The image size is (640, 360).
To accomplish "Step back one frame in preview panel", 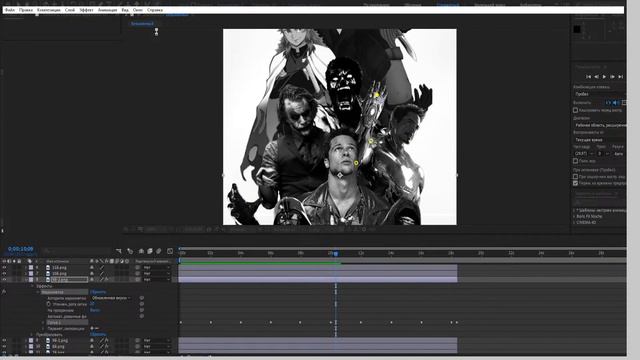I will 596,77.
